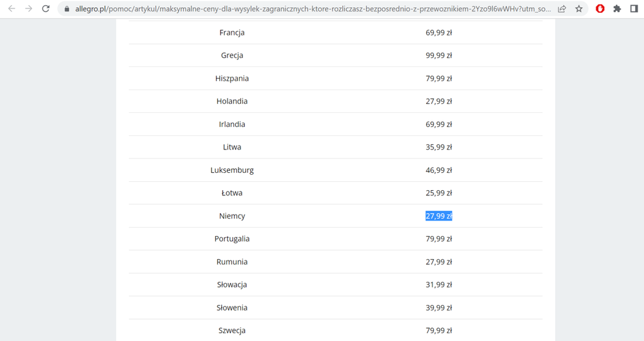Click the browser forward arrow
Image resolution: width=644 pixels, height=341 pixels.
pos(28,9)
